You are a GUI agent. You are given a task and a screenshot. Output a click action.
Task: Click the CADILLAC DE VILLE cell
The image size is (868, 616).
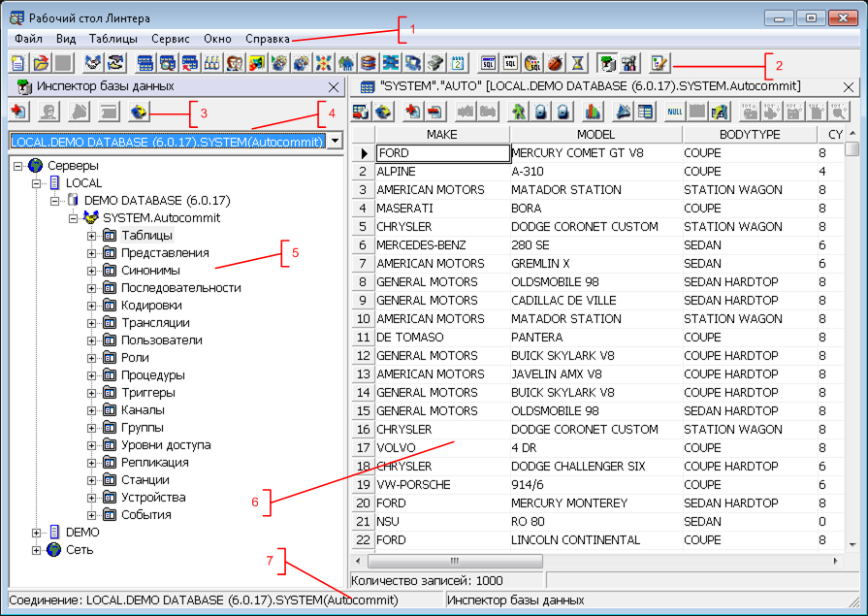tap(596, 301)
